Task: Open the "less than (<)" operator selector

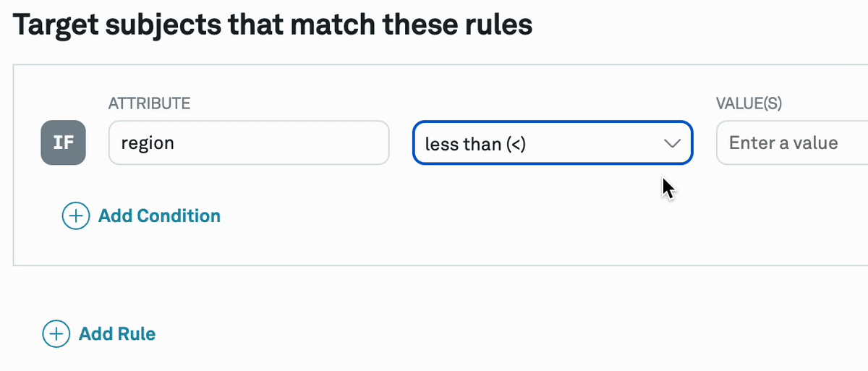Action: point(552,143)
